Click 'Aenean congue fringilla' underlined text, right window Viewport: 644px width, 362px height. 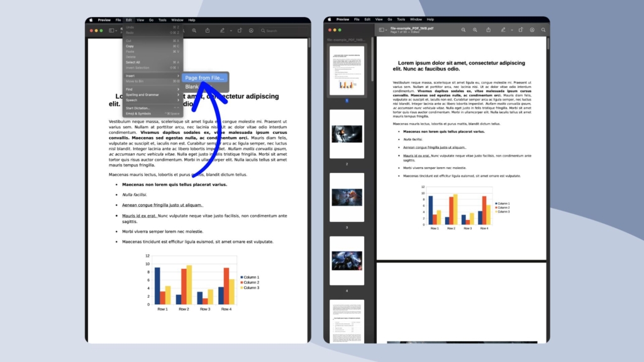[x=434, y=147]
